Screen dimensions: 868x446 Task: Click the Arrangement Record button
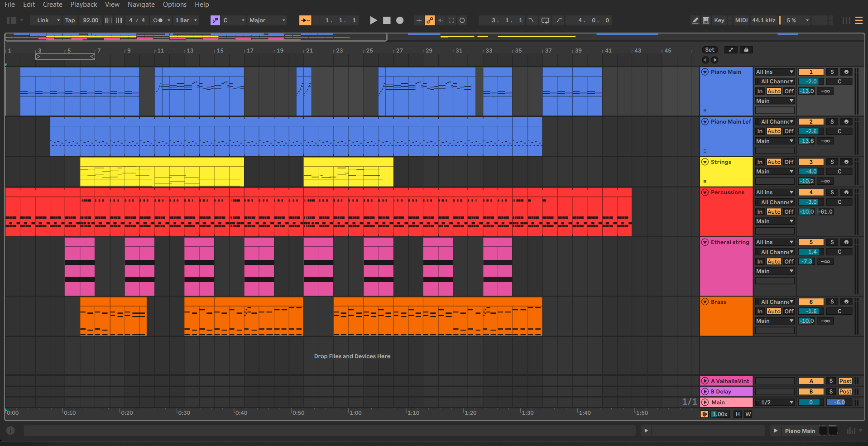pos(400,20)
